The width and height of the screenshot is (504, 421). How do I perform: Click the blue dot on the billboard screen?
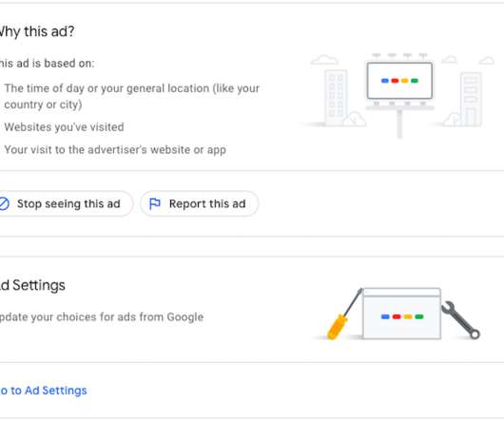point(385,81)
